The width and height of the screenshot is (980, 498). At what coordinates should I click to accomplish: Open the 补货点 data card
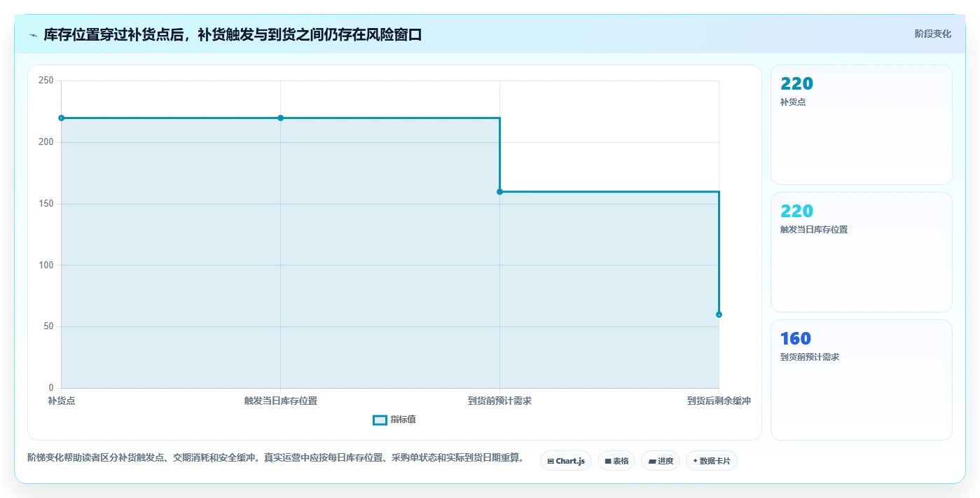point(861,125)
